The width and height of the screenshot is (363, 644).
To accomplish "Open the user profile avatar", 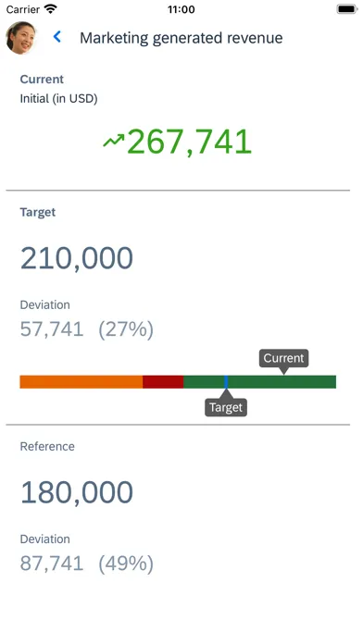I will 21,38.
